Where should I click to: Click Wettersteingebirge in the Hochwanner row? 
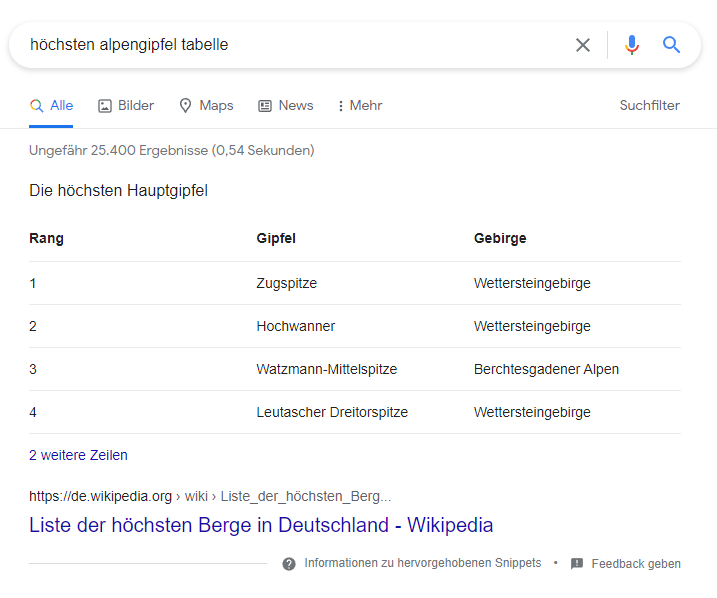point(532,326)
